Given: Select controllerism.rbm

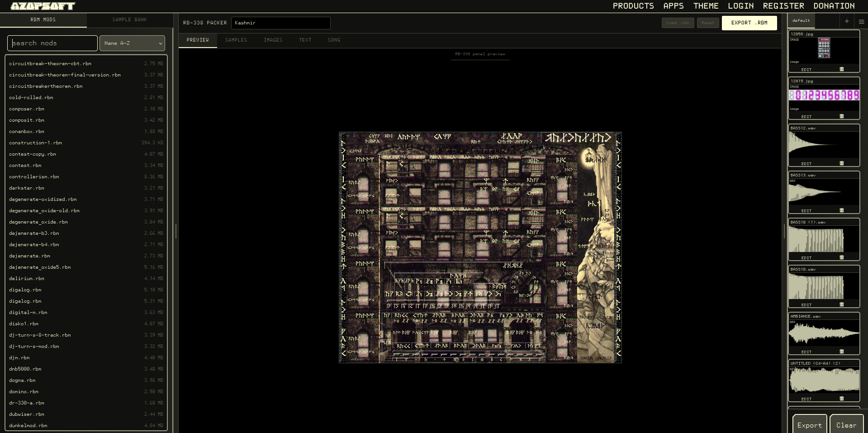Looking at the screenshot, I should (86, 177).
